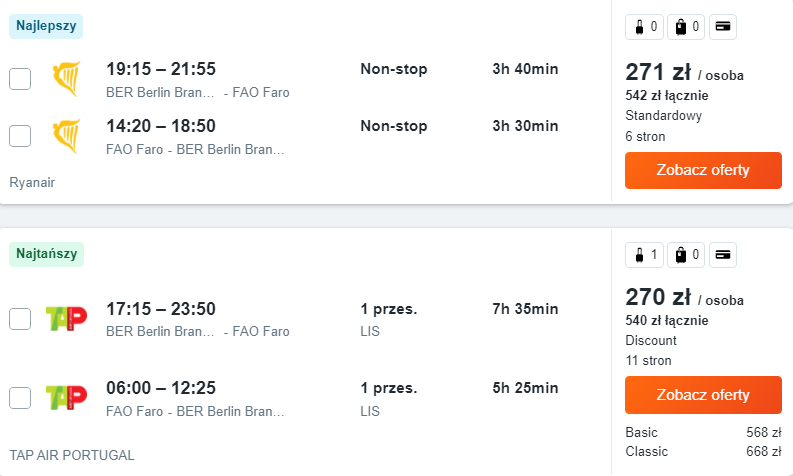Screen dimensions: 793x476
Task: Click checked baggage icon in TAP offer
Action: point(682,255)
